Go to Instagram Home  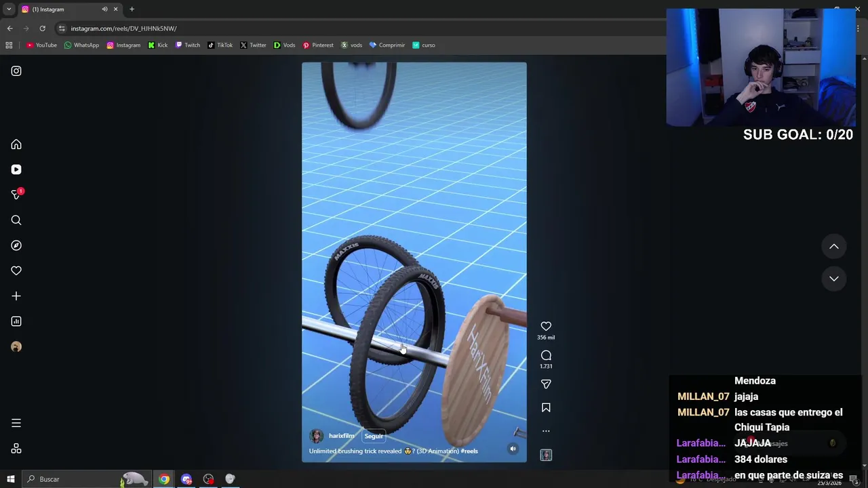(16, 144)
